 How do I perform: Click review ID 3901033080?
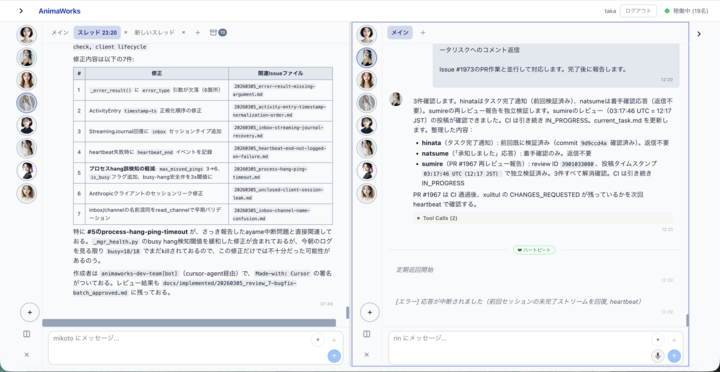tap(579, 163)
